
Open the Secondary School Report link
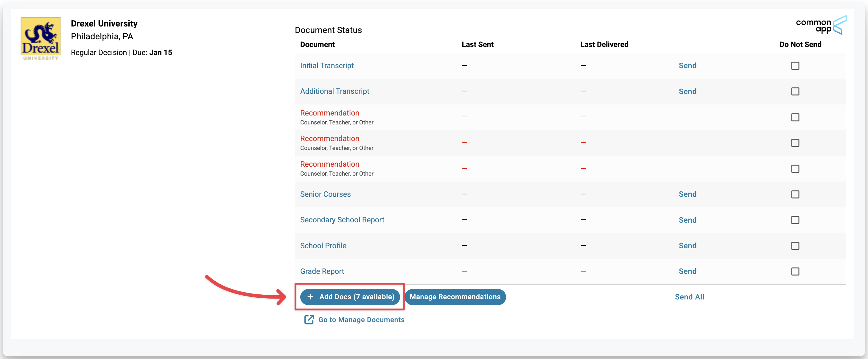click(342, 220)
